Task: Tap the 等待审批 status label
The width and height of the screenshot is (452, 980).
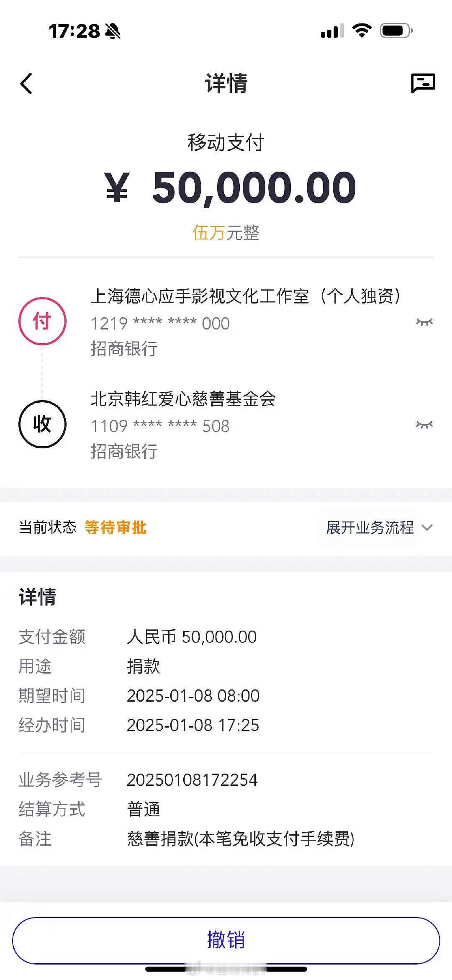Action: tap(116, 527)
